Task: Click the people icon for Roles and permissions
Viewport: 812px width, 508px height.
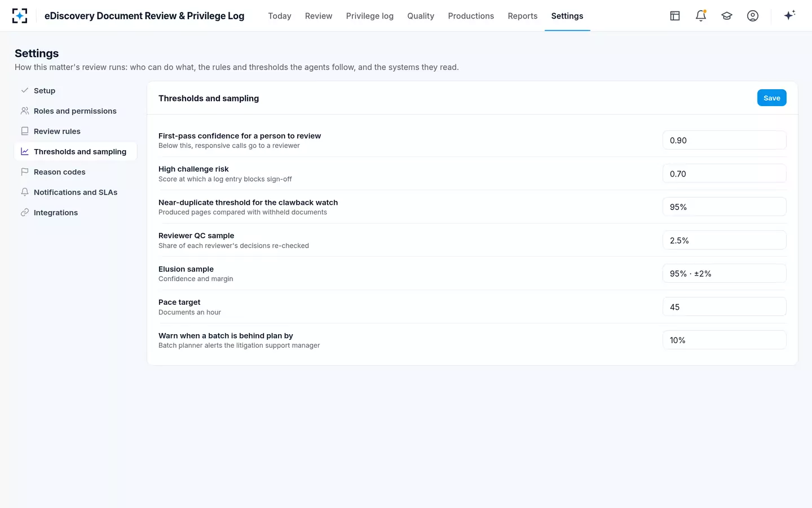Action: tap(25, 111)
